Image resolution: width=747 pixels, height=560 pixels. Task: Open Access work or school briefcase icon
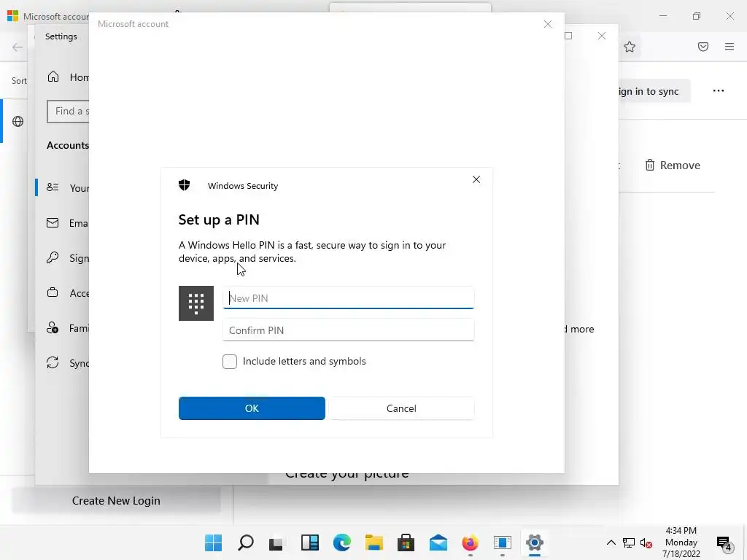(53, 293)
